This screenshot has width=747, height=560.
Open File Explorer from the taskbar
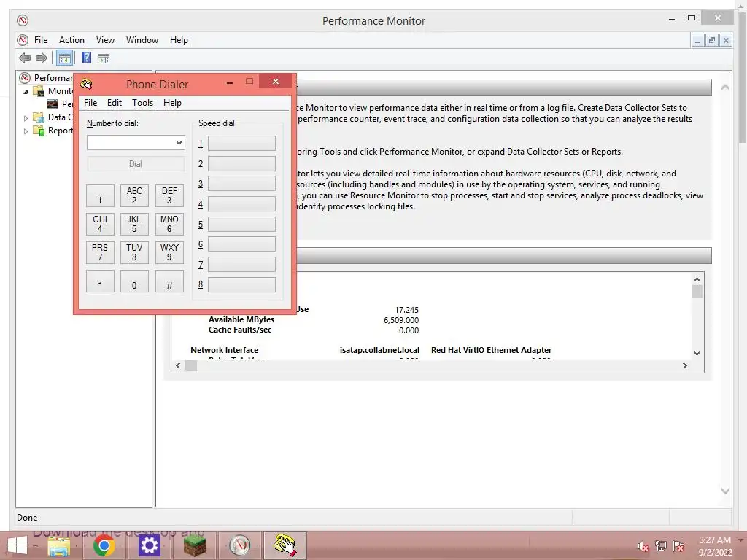click(x=59, y=545)
